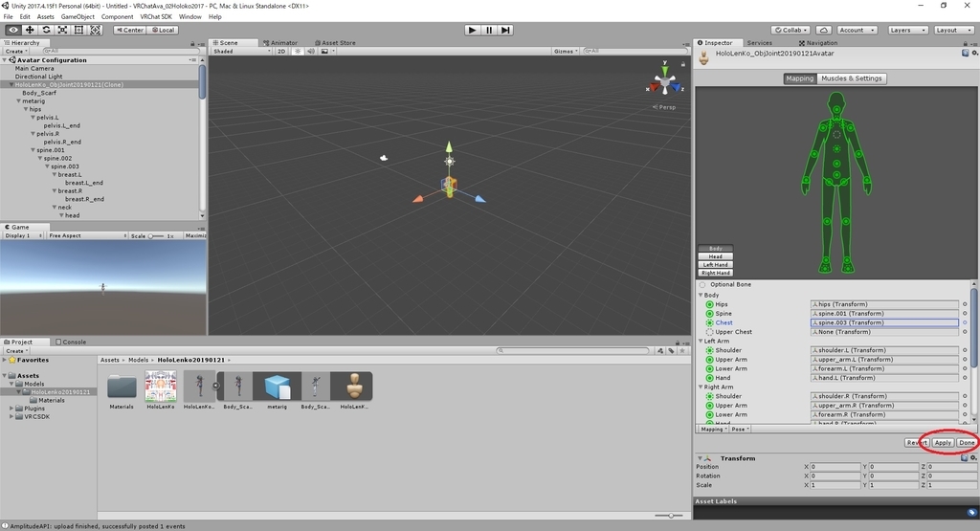Click the Apply button
This screenshot has height=531, width=980.
[943, 442]
